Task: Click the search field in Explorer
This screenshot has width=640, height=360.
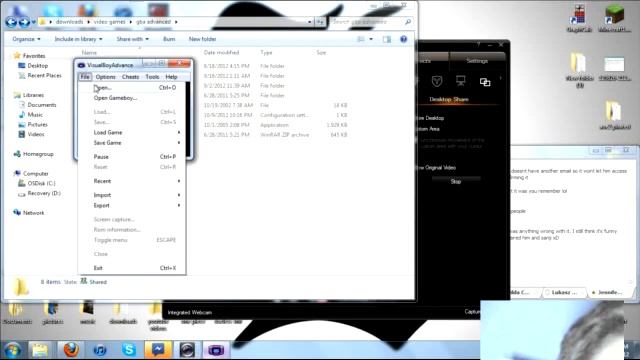Action: [x=371, y=22]
